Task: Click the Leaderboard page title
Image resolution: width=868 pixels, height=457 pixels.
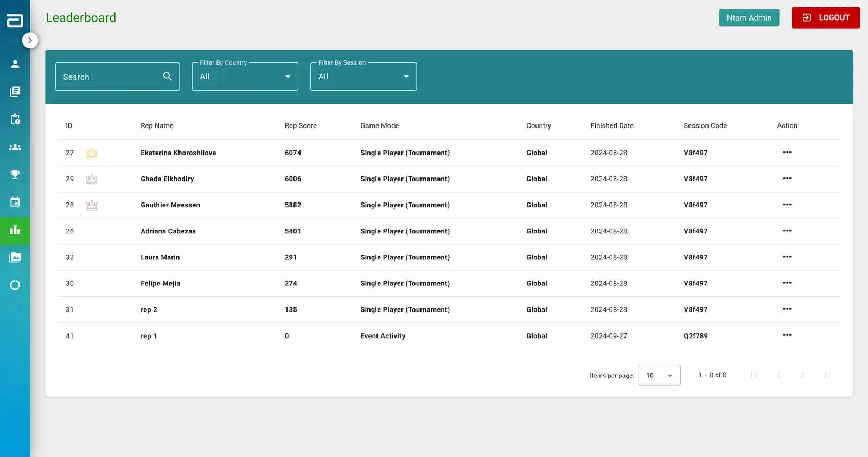Action: coord(81,17)
